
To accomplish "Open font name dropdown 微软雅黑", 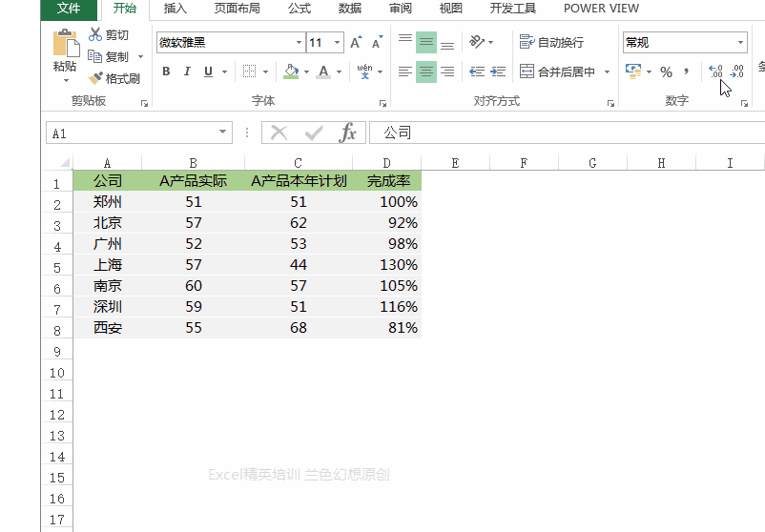I will [x=300, y=42].
